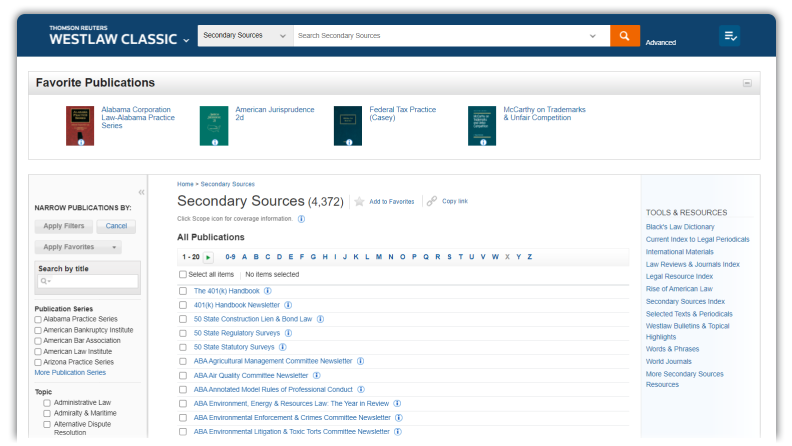The image size is (792, 446).
Task: Open 50 State Statutory Surveys publication
Action: [234, 347]
